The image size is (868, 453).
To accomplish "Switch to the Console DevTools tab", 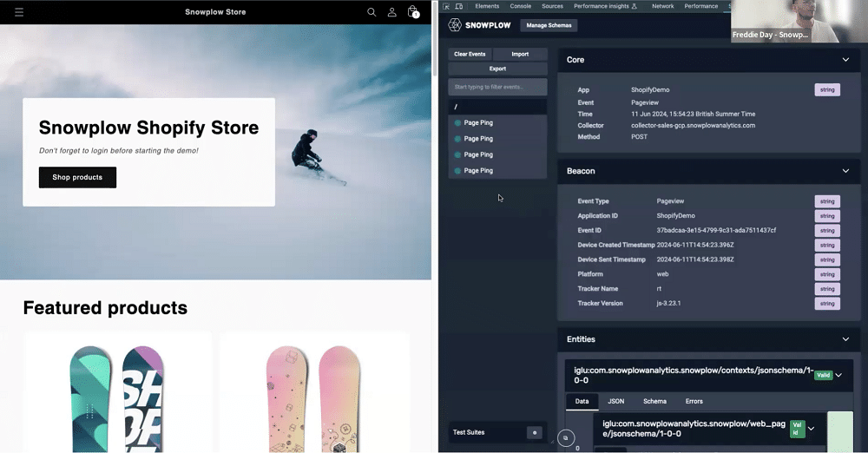I will pyautogui.click(x=520, y=6).
